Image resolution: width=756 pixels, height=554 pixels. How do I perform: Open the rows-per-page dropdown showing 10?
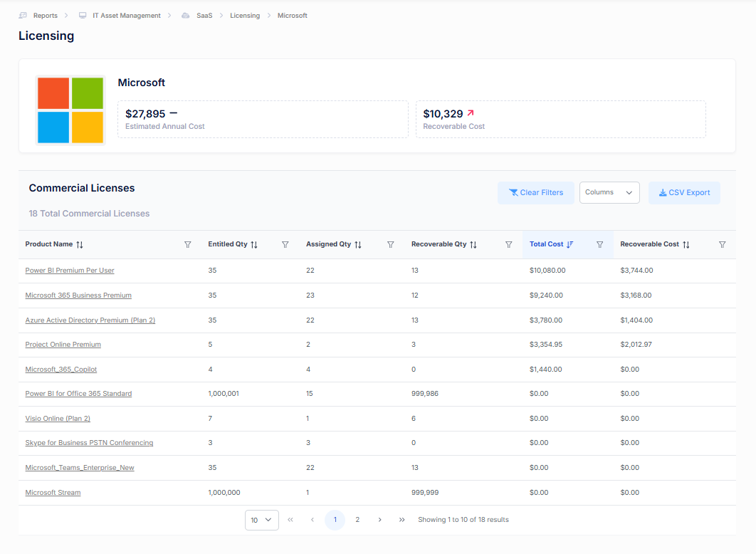pos(261,520)
